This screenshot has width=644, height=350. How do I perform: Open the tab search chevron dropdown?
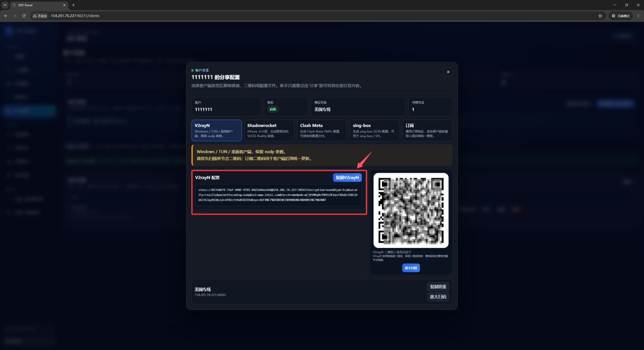pos(5,5)
